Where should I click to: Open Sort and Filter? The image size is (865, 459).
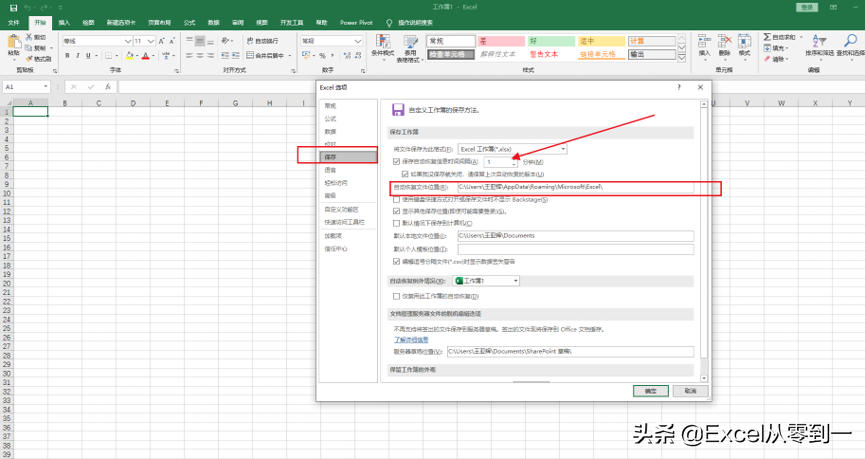click(819, 45)
